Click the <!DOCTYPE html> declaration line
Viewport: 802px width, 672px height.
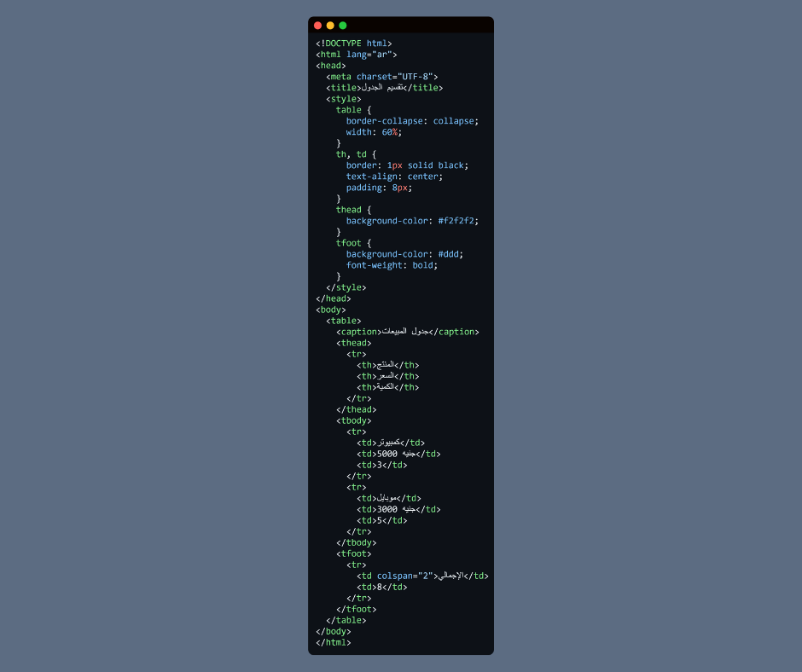(354, 43)
